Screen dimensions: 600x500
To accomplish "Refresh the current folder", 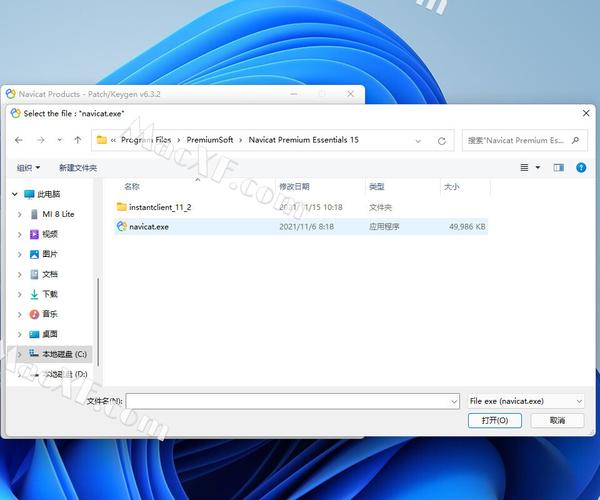I will coord(442,141).
